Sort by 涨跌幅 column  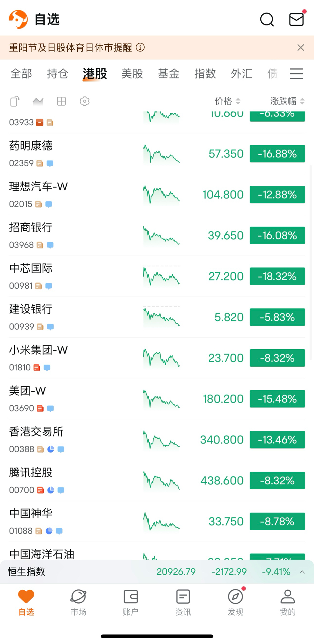click(287, 101)
